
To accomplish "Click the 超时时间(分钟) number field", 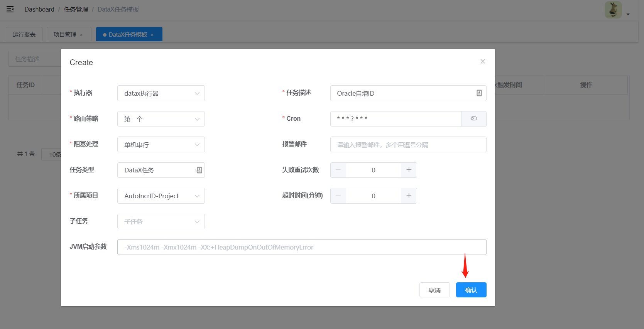I will [374, 196].
